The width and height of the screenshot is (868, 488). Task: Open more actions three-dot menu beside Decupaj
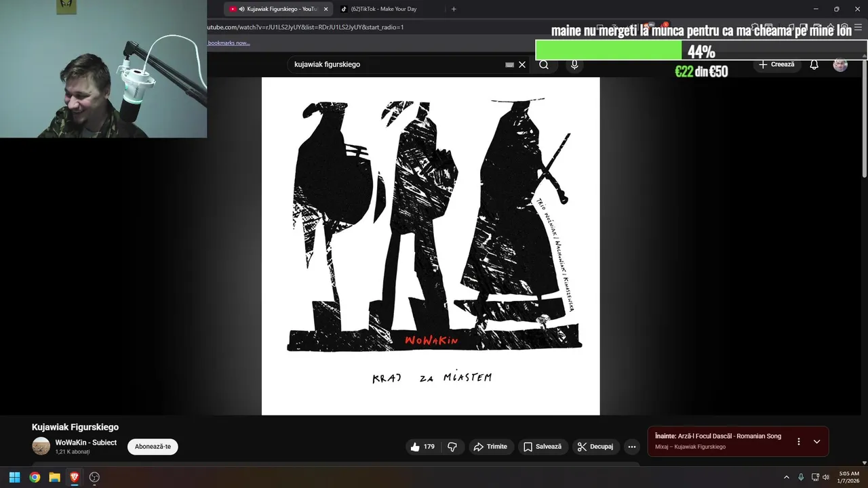(632, 447)
